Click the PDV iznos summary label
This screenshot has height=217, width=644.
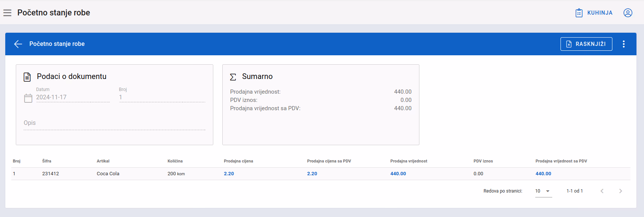(x=244, y=100)
